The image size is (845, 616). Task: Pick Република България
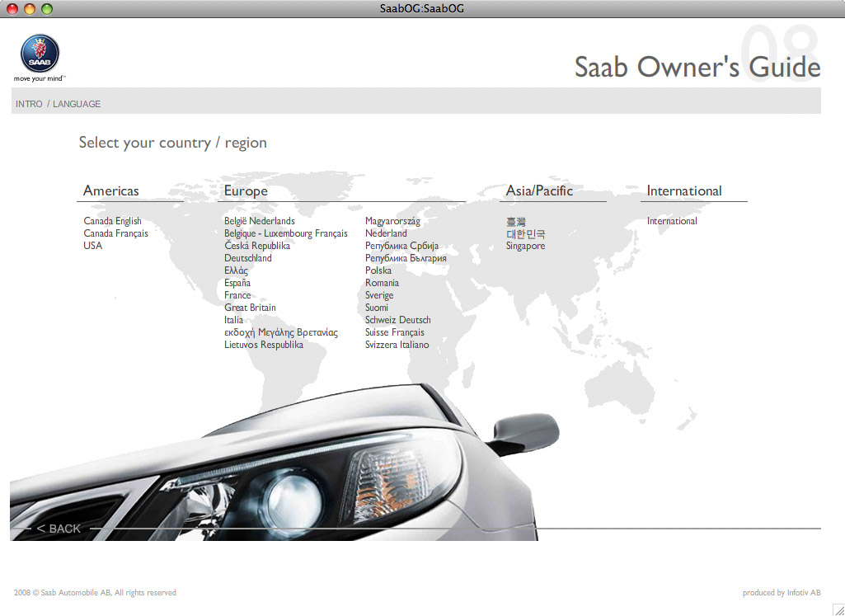(x=406, y=258)
